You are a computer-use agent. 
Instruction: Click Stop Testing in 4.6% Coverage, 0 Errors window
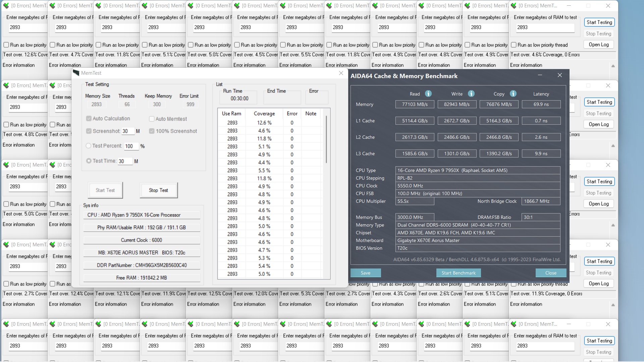click(599, 34)
